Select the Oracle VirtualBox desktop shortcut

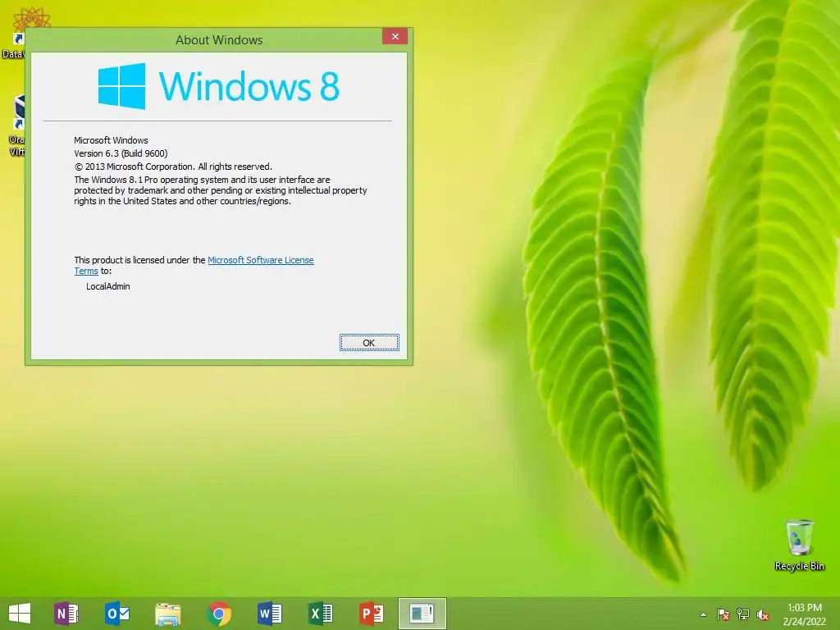coord(17,126)
